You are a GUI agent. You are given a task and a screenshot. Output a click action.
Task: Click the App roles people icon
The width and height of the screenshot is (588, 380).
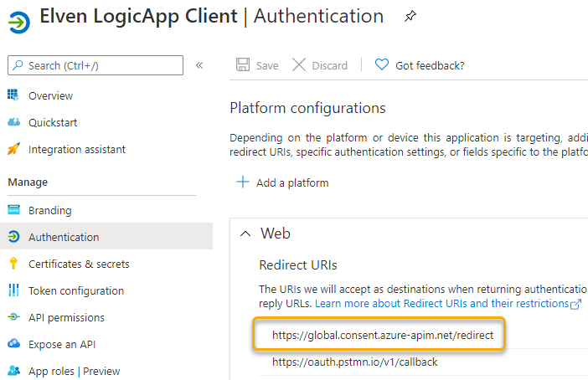(x=14, y=370)
